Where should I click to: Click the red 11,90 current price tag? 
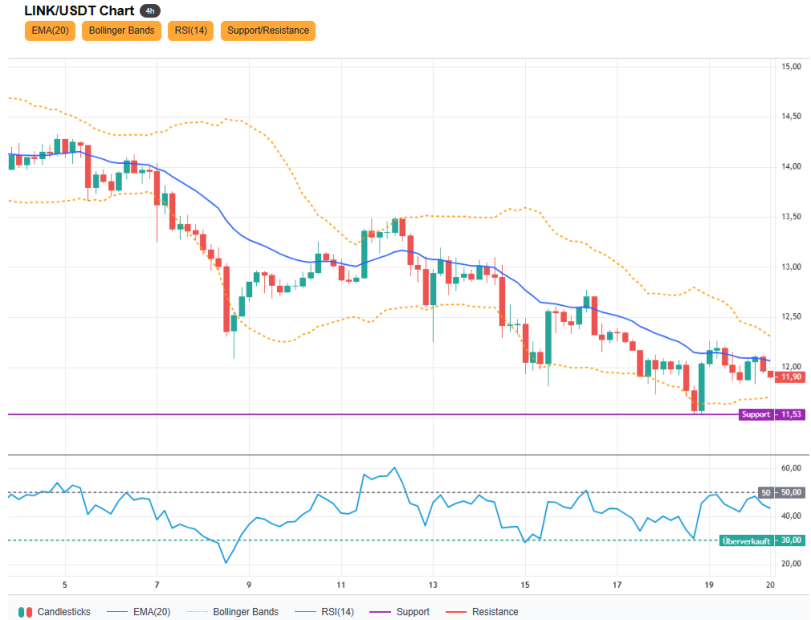coord(790,377)
